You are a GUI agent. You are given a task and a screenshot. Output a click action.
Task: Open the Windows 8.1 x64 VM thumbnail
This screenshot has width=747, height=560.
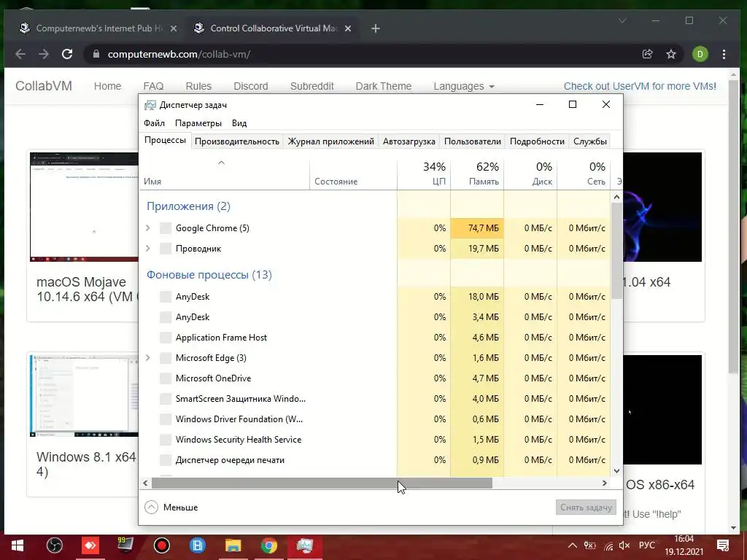pos(84,396)
